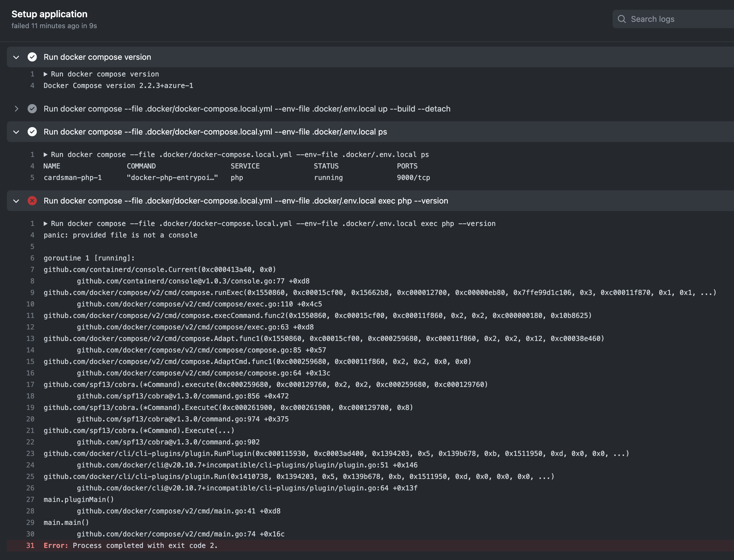The width and height of the screenshot is (734, 560).
Task: Expand the ps command disclosure triangle on line 1
Action: click(x=46, y=155)
